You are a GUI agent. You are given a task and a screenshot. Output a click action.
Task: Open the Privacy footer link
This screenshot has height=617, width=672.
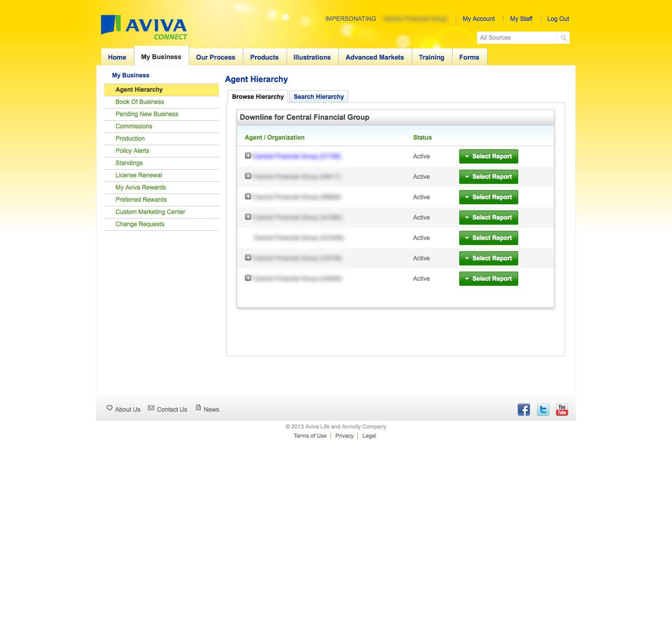[x=344, y=436]
